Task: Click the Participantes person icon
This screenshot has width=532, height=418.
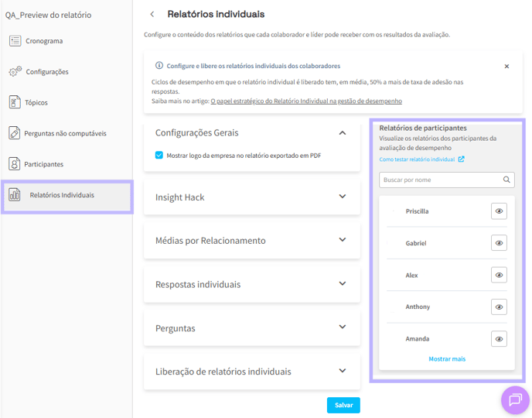Action: 14,164
